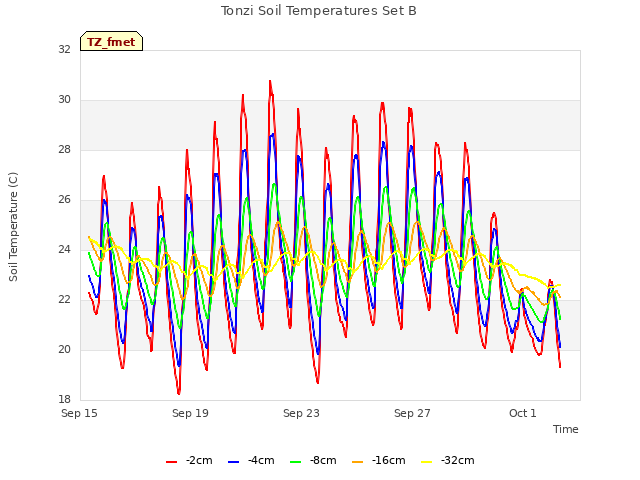
Task: Click the Sep 15 x-axis tick label
Action: 80,413
